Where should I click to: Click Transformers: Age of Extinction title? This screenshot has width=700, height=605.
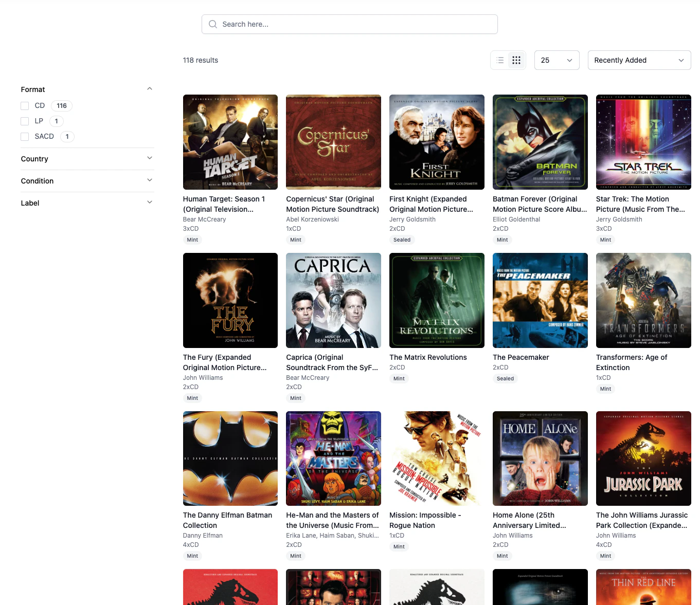click(x=632, y=362)
